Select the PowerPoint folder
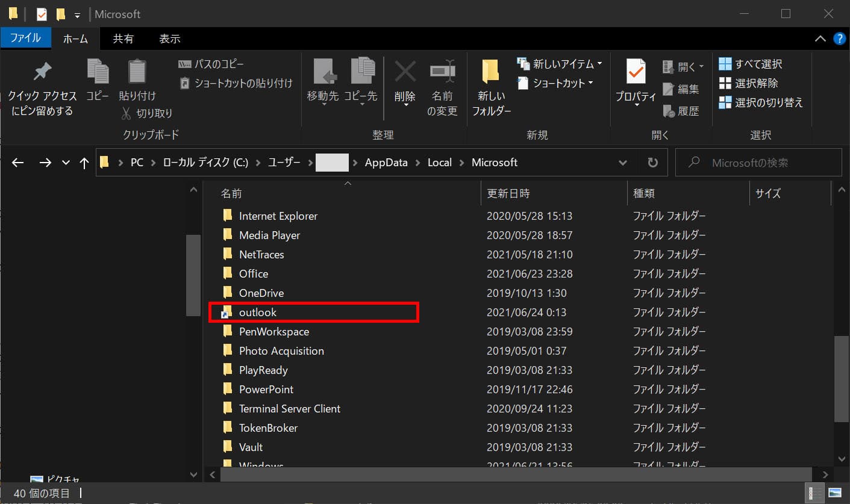 pyautogui.click(x=266, y=389)
